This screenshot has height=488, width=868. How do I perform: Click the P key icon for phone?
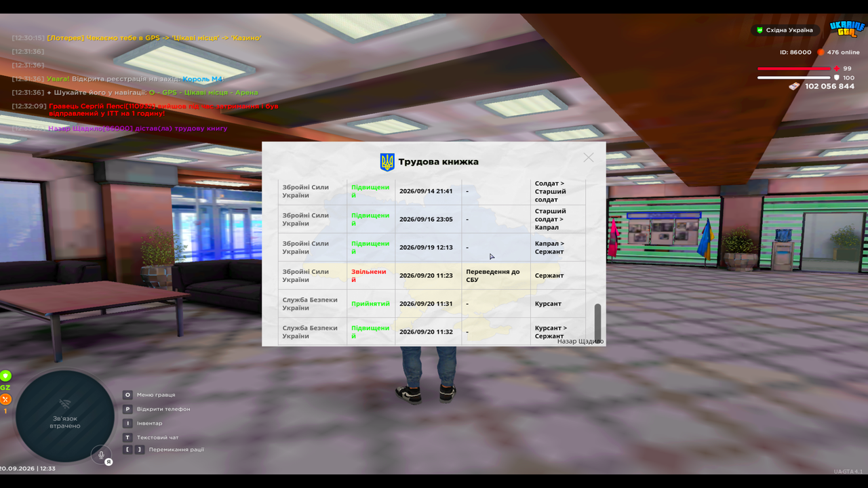(x=127, y=409)
